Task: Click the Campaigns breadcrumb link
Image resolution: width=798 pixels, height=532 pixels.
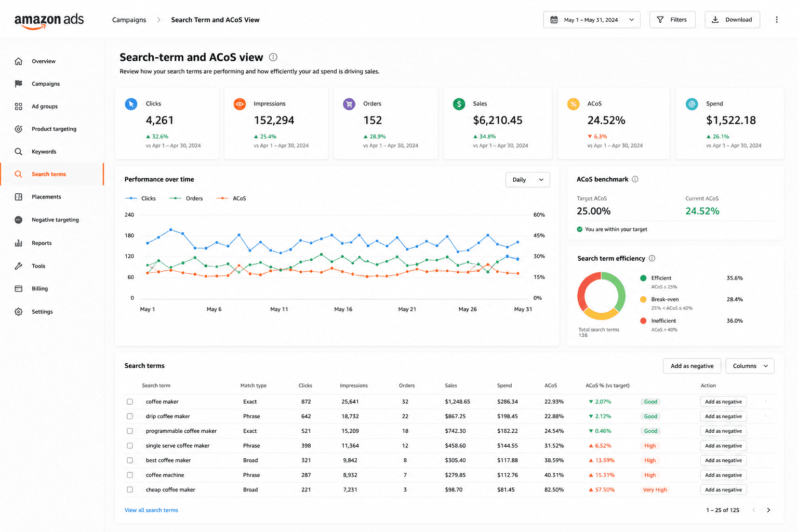Action: pos(129,20)
